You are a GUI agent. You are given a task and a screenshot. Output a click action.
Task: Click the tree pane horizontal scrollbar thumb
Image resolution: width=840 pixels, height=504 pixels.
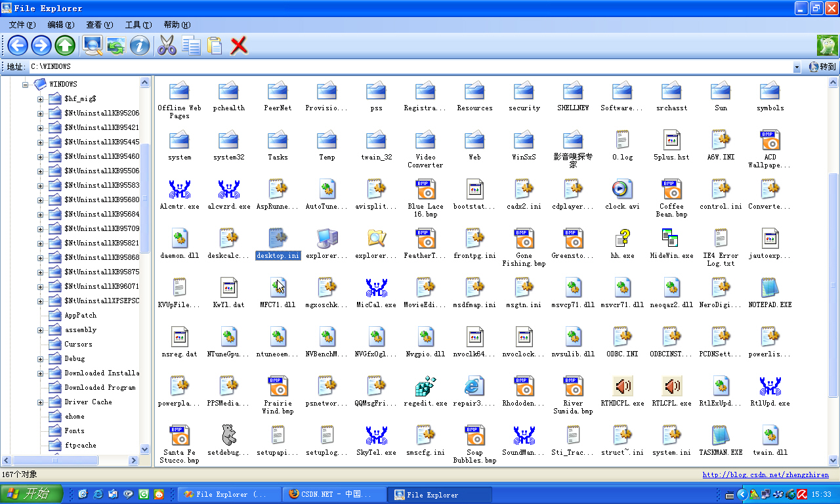point(55,461)
